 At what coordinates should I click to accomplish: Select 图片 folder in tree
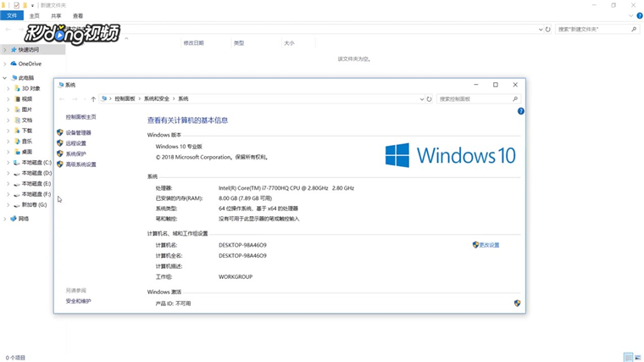tap(27, 109)
